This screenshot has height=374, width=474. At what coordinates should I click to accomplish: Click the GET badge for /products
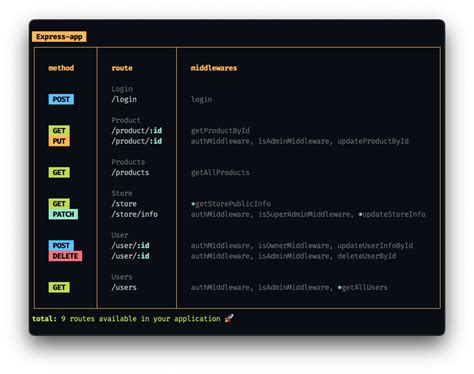(x=59, y=172)
